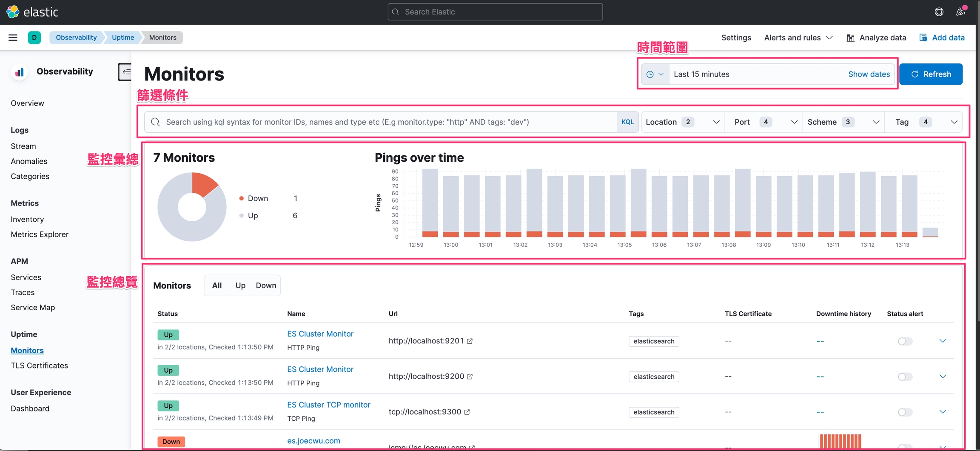This screenshot has width=980, height=451.
Task: Click the blue Refresh button
Action: click(x=931, y=74)
